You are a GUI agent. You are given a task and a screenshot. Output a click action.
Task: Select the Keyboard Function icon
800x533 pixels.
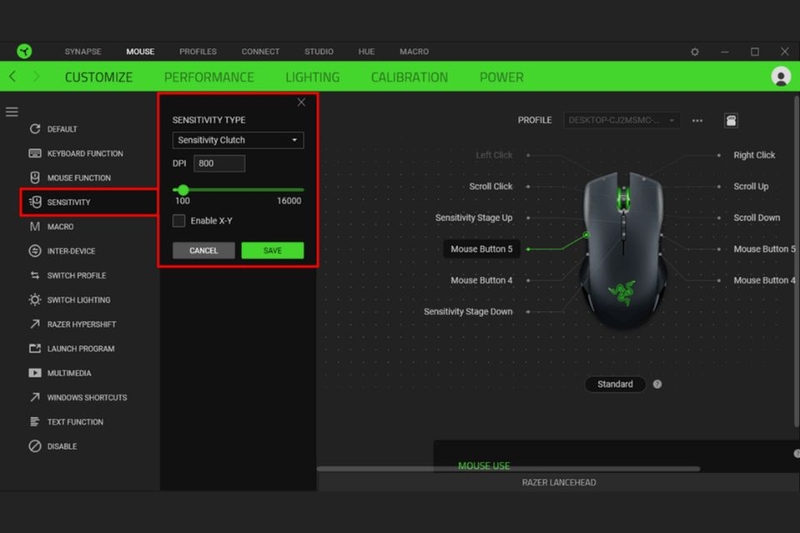(35, 153)
